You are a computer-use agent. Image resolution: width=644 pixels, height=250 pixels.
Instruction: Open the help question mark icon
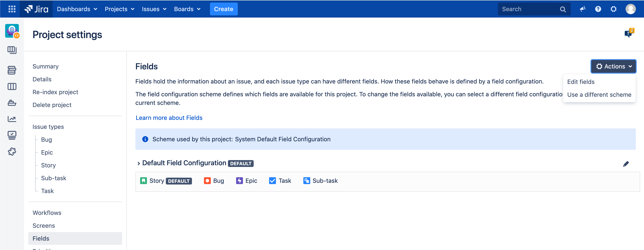point(598,9)
